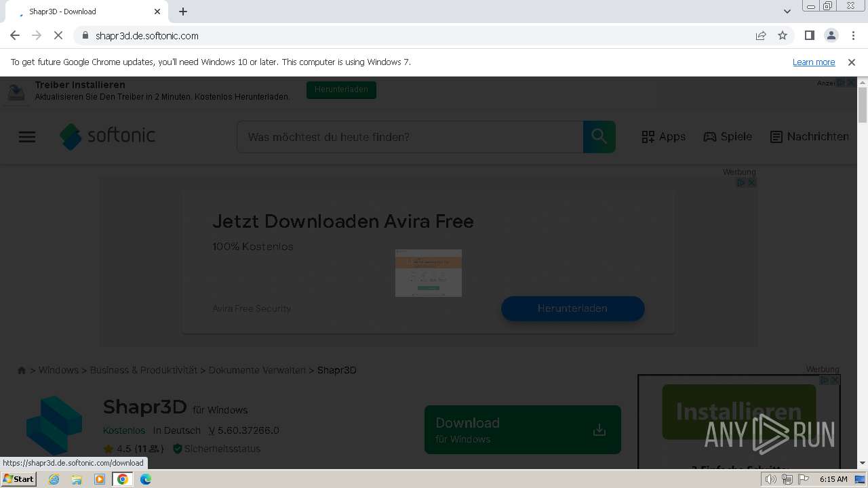Stop loading the page
868x488 pixels.
[x=58, y=35]
